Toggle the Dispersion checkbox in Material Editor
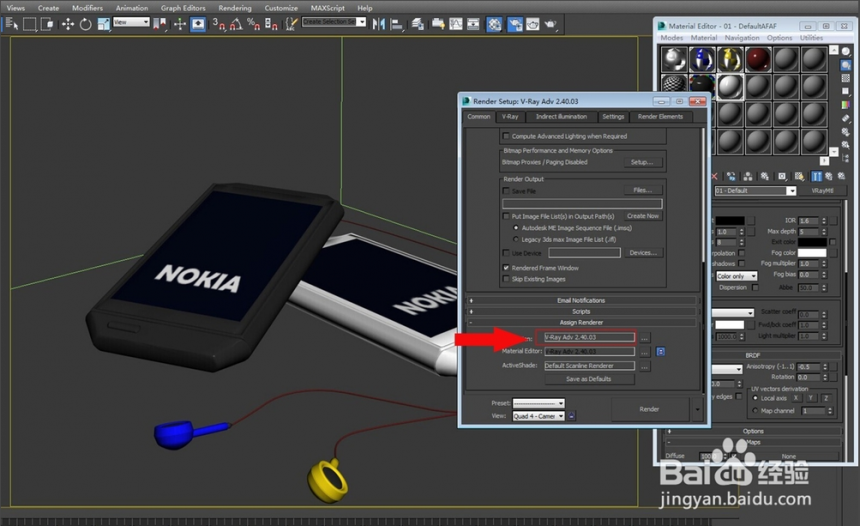 coord(755,287)
